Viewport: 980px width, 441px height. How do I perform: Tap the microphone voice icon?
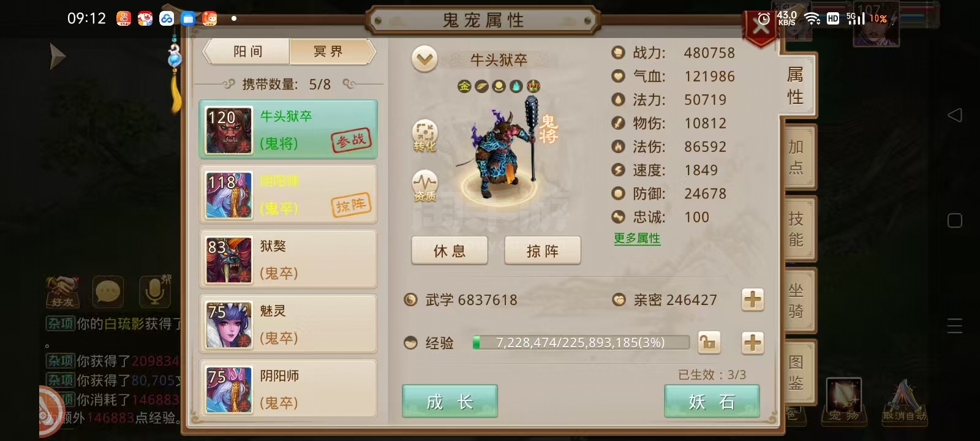click(x=155, y=292)
